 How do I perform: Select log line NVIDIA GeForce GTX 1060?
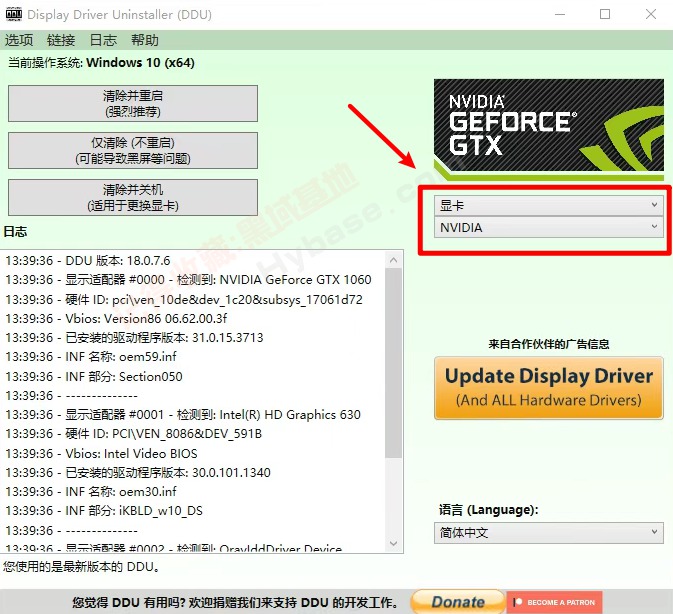pos(188,280)
